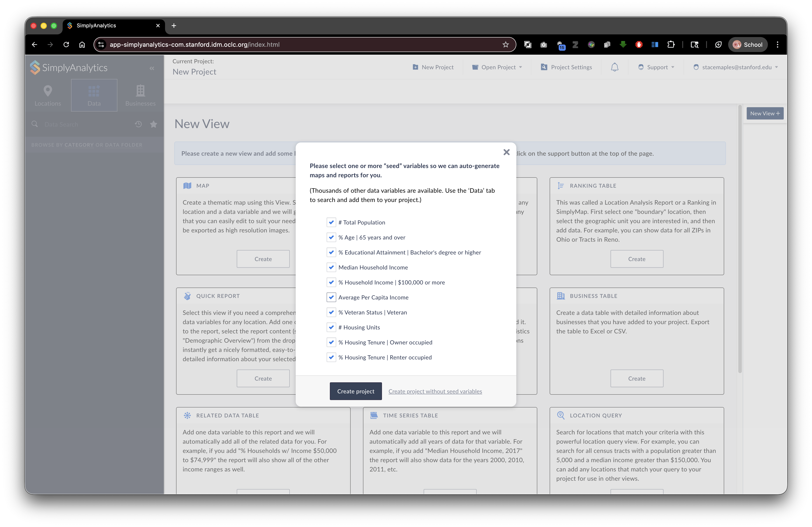812x527 pixels.
Task: Open the browser extensions puzzle icon
Action: click(671, 44)
